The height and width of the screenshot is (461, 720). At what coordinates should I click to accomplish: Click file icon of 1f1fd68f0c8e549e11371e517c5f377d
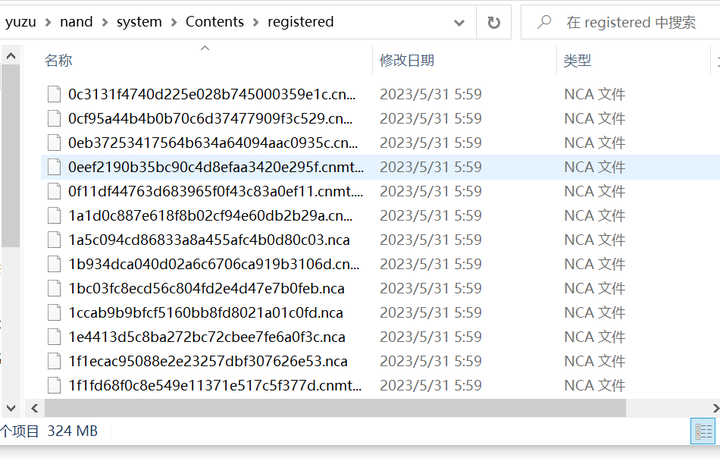[54, 386]
